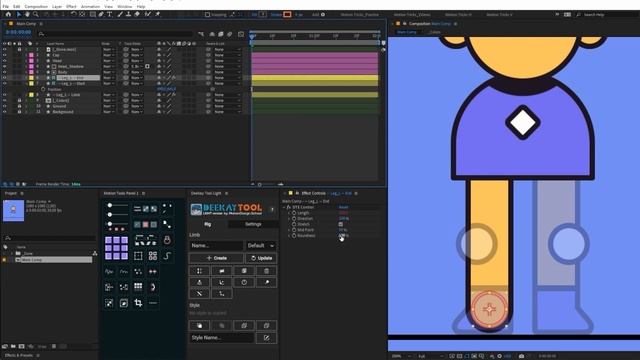Click the Create button

216,258
